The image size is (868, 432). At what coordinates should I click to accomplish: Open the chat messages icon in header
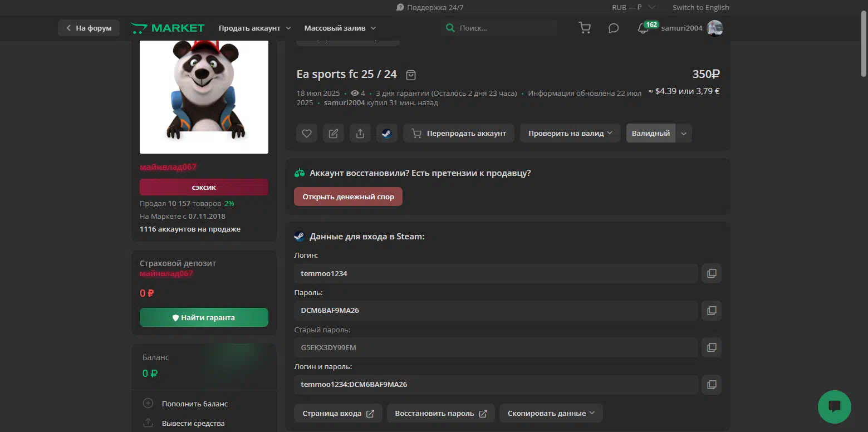pyautogui.click(x=614, y=28)
